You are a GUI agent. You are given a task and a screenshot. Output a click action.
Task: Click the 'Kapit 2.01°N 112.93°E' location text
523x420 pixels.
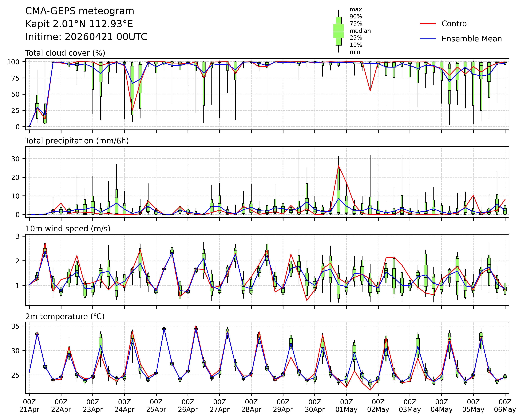[x=79, y=24]
